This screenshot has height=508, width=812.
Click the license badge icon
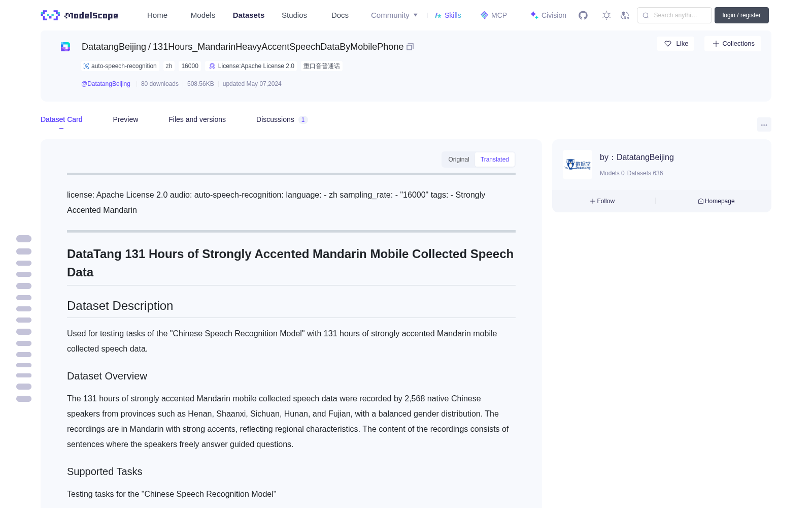212,66
